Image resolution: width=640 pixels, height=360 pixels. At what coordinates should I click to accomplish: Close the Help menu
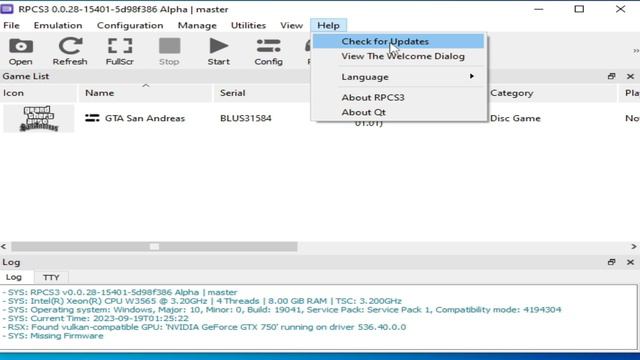pyautogui.click(x=329, y=25)
